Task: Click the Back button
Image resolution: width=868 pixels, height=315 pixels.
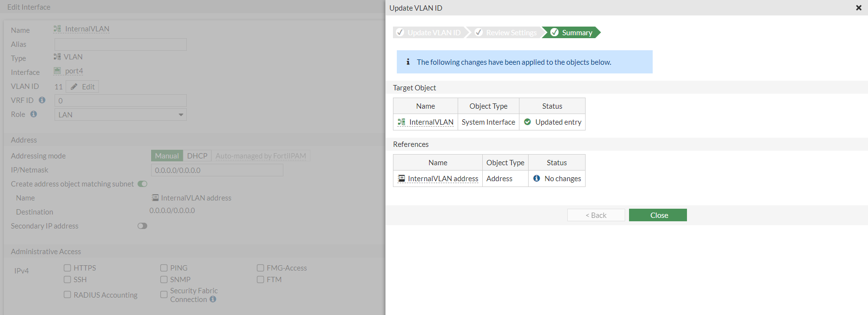Action: click(596, 215)
